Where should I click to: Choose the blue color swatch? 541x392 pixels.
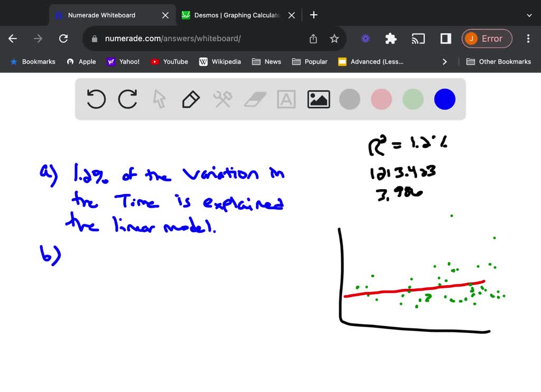click(445, 99)
